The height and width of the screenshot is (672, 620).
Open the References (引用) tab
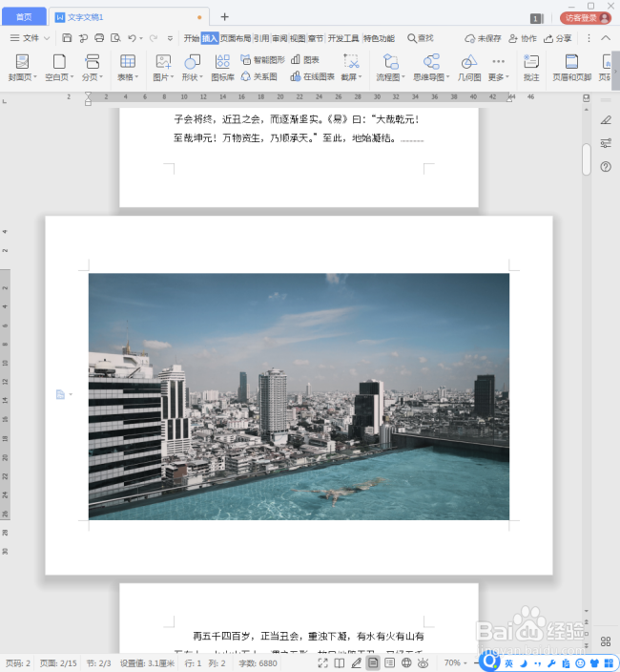261,38
